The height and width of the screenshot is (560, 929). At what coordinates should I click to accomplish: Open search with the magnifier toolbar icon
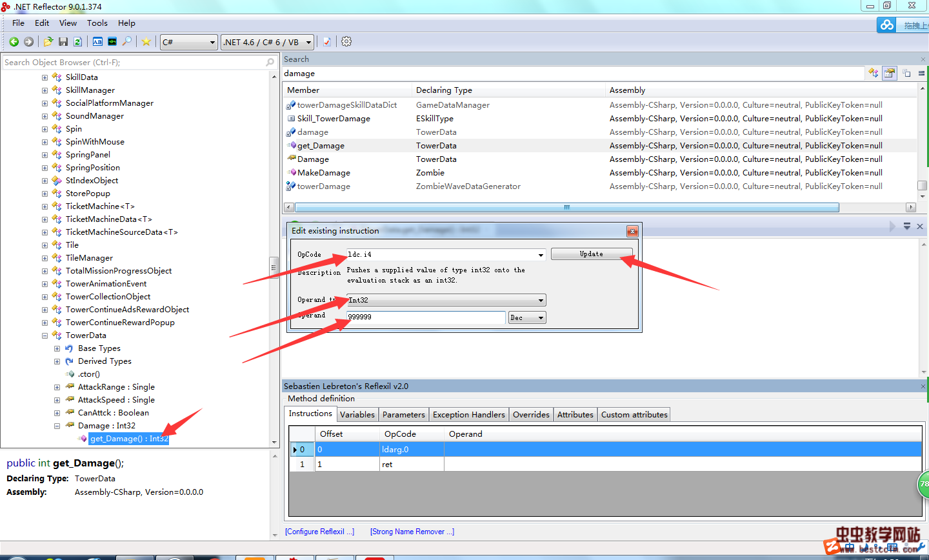127,42
